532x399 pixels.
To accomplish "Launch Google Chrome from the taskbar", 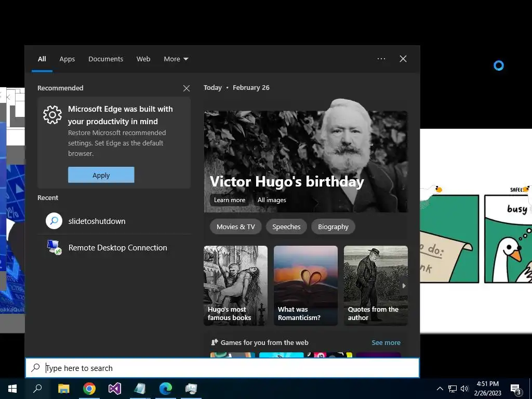I will click(x=89, y=389).
